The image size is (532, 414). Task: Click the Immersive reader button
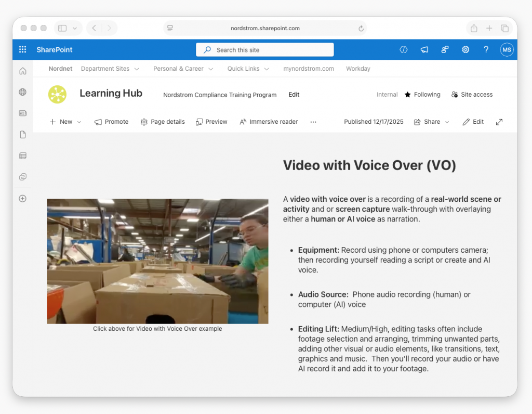tap(269, 122)
